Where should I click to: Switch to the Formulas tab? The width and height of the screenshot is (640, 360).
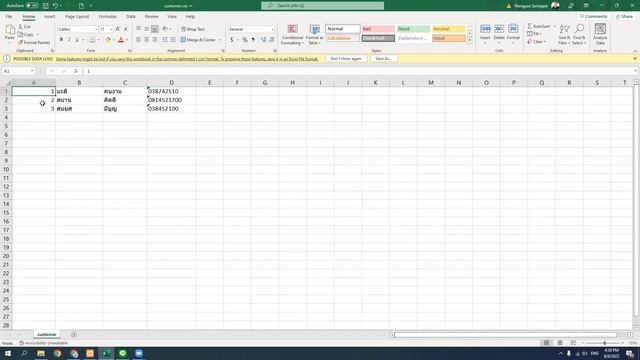(107, 17)
